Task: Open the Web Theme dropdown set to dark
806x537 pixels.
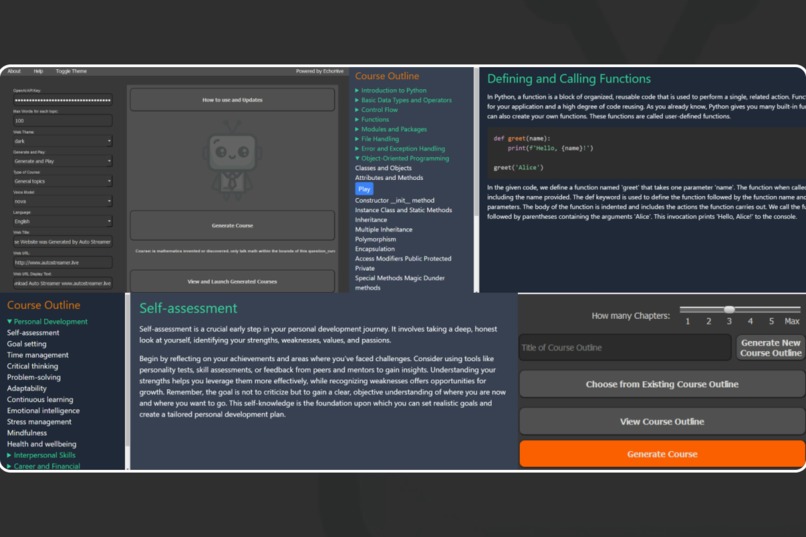Action: click(x=63, y=141)
